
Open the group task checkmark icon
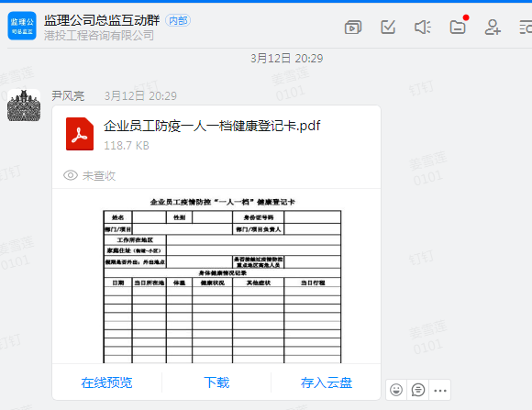click(388, 28)
